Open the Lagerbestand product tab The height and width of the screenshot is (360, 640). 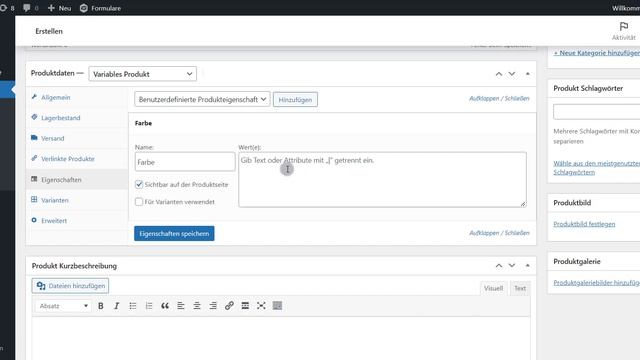click(x=60, y=118)
